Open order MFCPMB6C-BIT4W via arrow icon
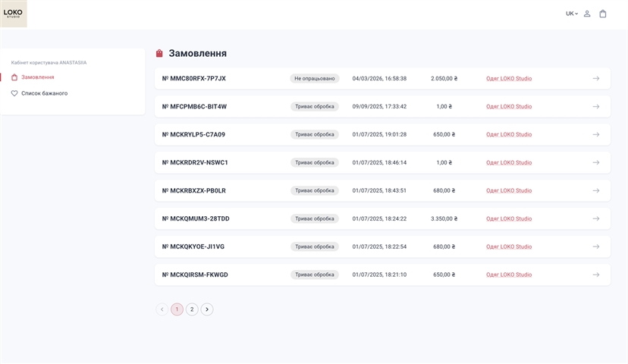This screenshot has height=364, width=628. pos(596,106)
